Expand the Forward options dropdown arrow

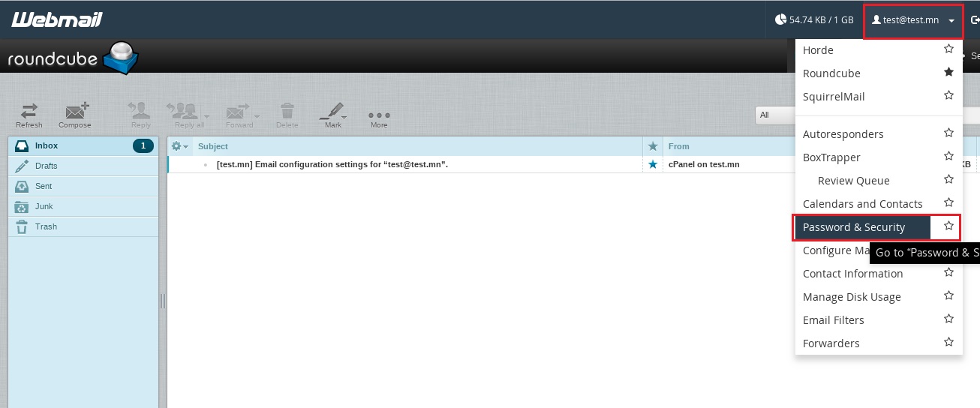(x=257, y=116)
